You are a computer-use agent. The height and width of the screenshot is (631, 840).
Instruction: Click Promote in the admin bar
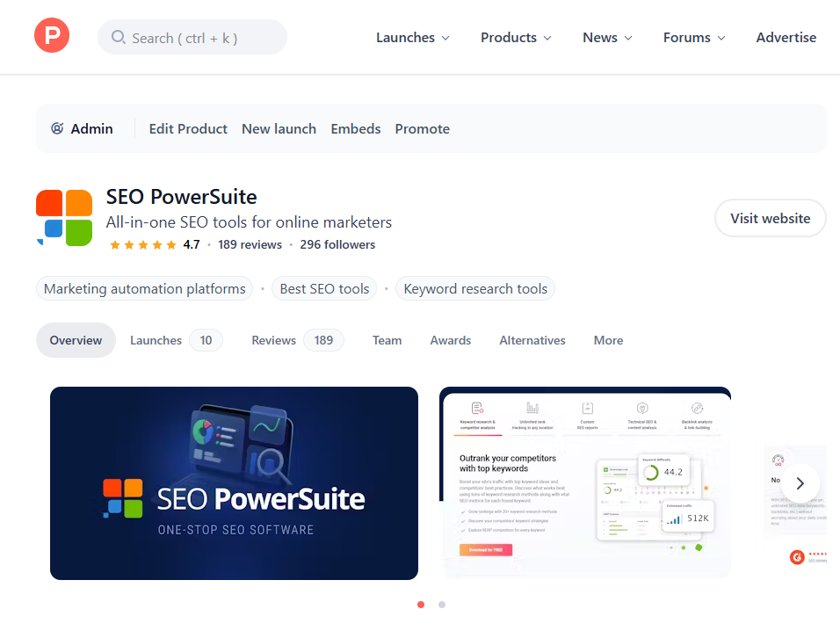[422, 129]
